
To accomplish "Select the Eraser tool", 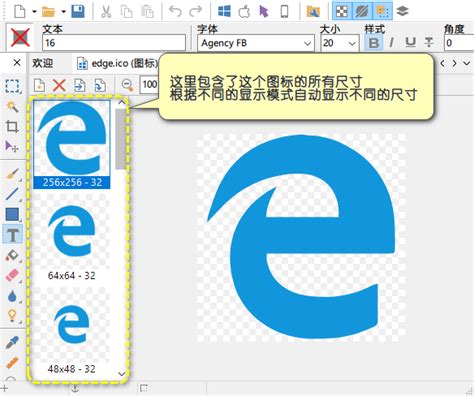I will (12, 276).
